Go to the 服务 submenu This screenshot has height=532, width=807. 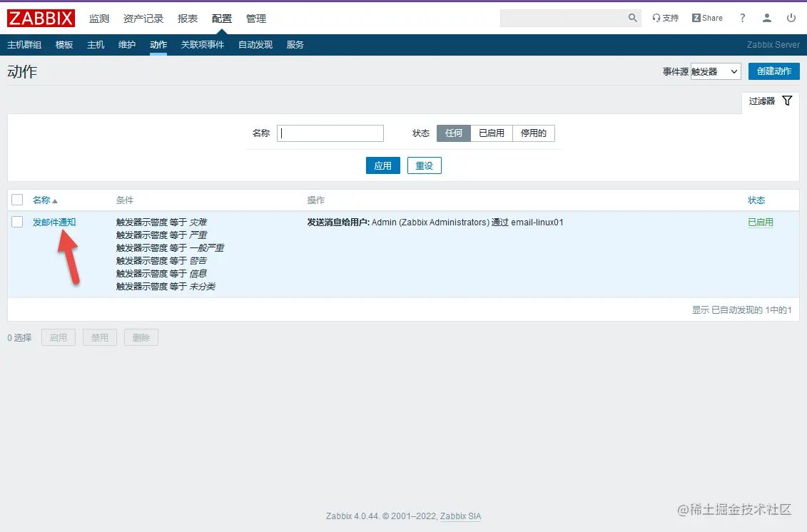(295, 45)
